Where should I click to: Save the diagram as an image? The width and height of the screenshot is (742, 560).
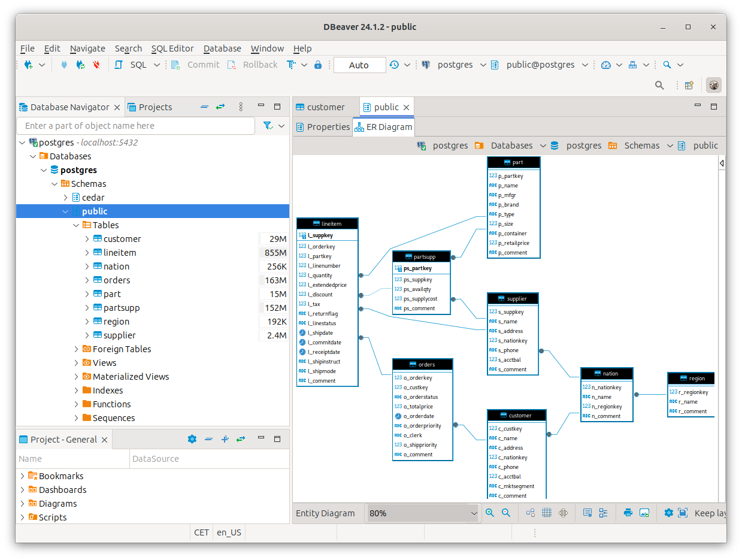pos(644,513)
